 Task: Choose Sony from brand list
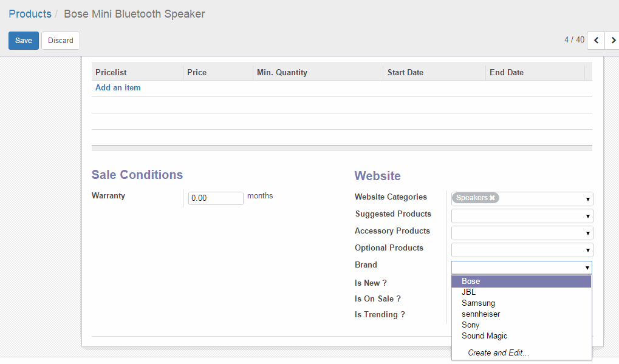coord(521,325)
